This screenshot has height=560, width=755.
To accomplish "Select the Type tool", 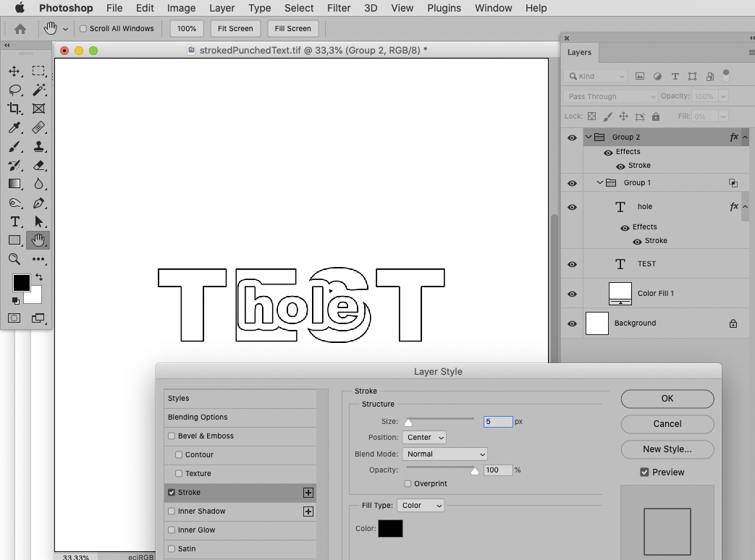I will click(x=15, y=221).
